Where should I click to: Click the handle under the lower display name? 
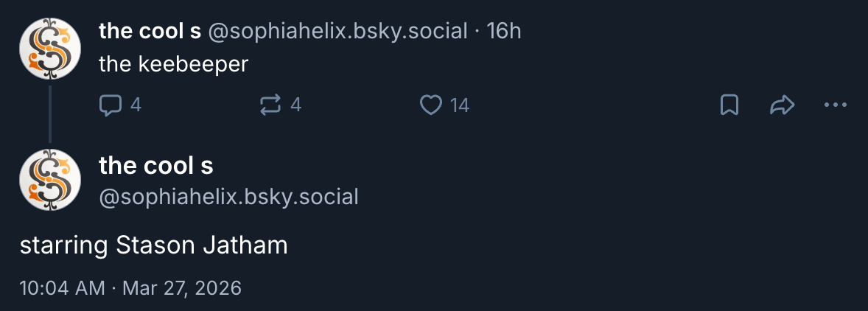tap(228, 197)
